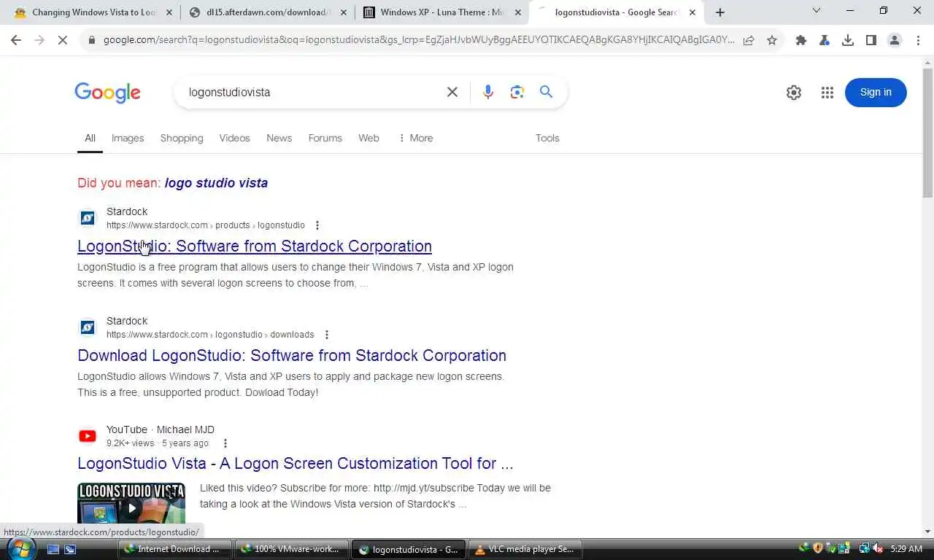Viewport: 934px width, 560px height.
Task: Open the Chrome three-dot menu
Action: tap(918, 40)
